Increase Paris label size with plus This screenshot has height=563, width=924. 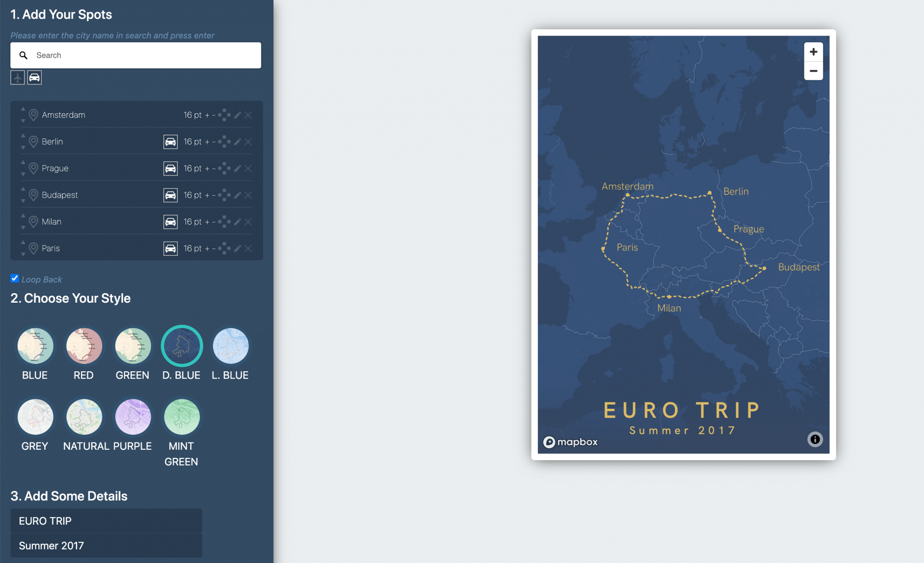207,248
